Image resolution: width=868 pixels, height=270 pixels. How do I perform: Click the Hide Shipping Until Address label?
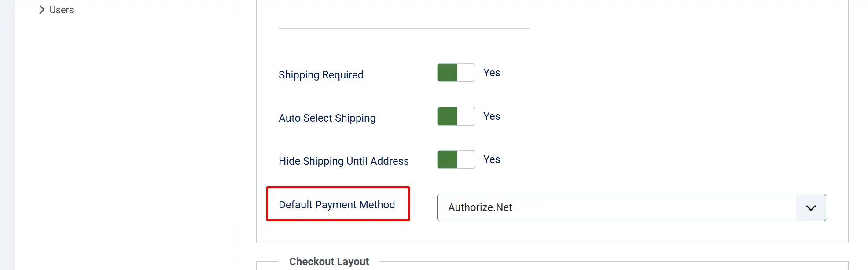(344, 161)
